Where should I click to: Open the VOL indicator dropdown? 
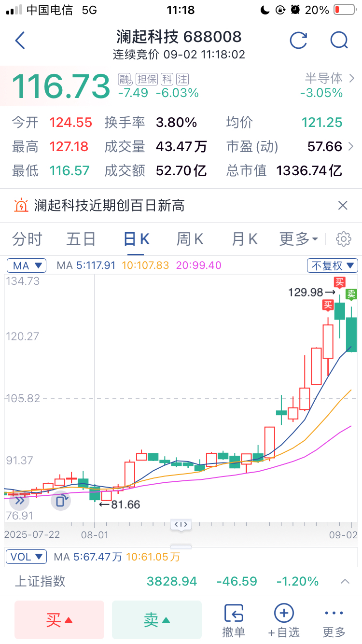26,557
